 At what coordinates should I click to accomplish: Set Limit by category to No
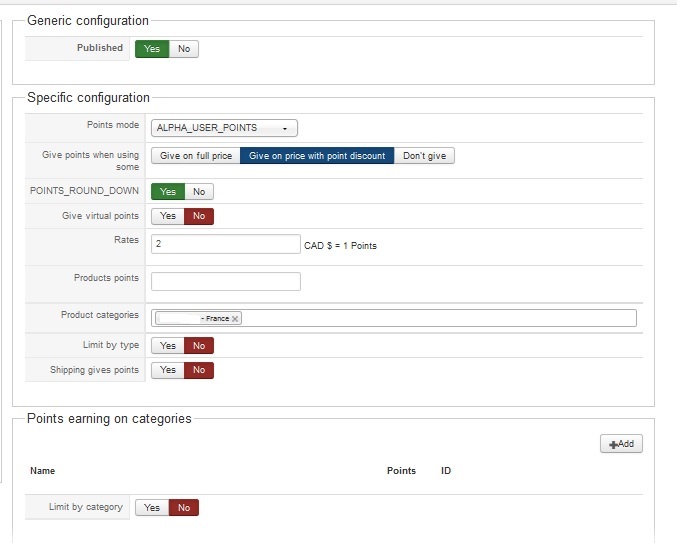[184, 508]
